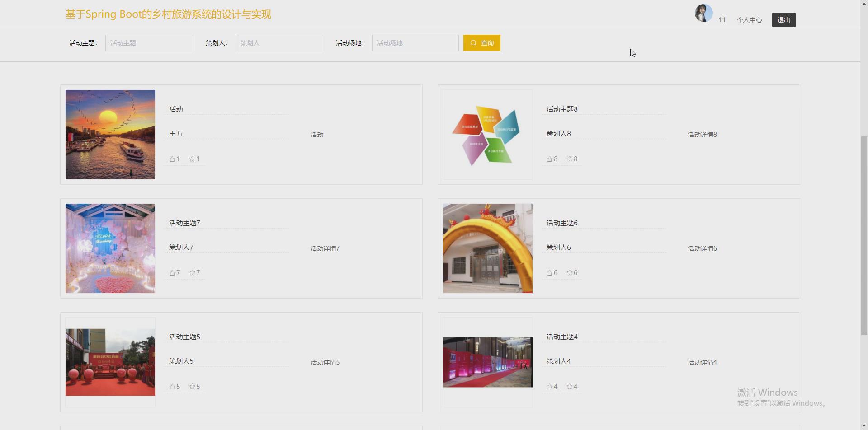Toggle the like on the 活动主题6 card
Image resolution: width=868 pixels, height=430 pixels.
click(x=550, y=272)
